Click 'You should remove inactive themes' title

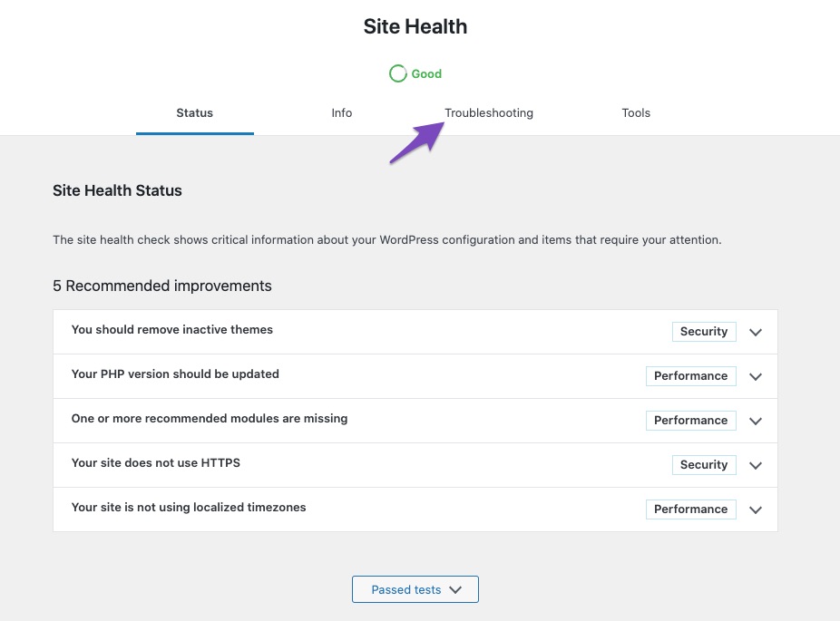click(x=172, y=330)
